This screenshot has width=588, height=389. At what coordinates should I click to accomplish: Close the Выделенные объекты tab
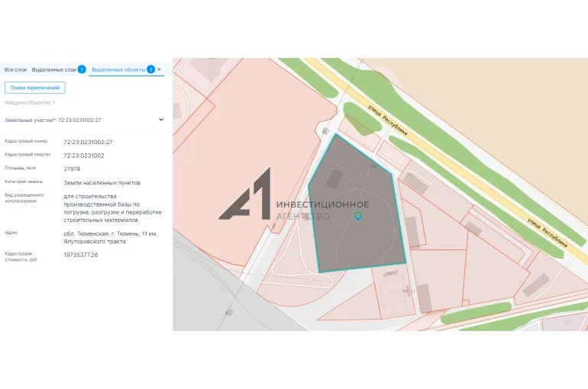[159, 69]
